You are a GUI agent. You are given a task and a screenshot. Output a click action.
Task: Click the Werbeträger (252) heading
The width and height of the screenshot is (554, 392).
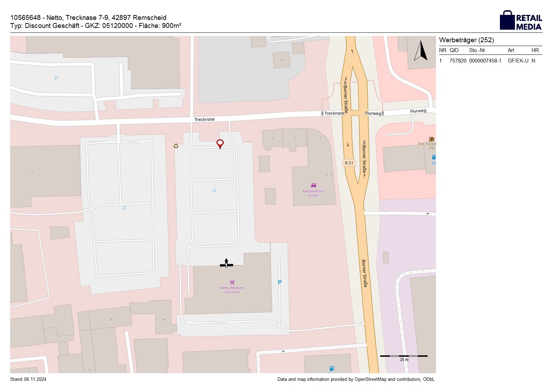(466, 40)
